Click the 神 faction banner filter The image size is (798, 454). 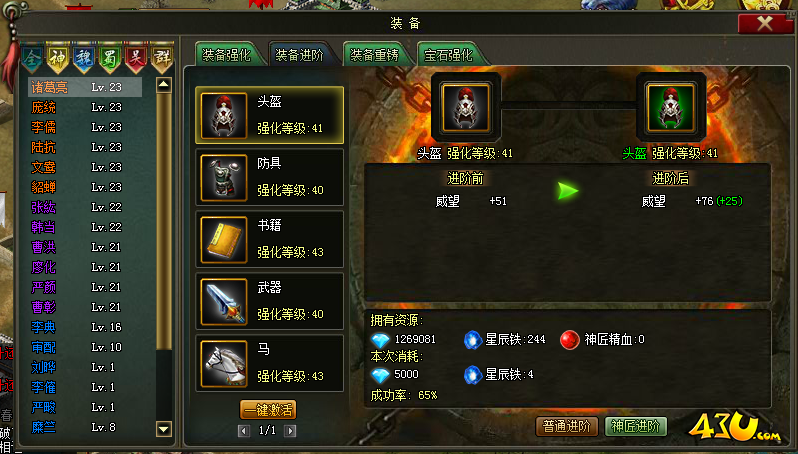tap(57, 59)
